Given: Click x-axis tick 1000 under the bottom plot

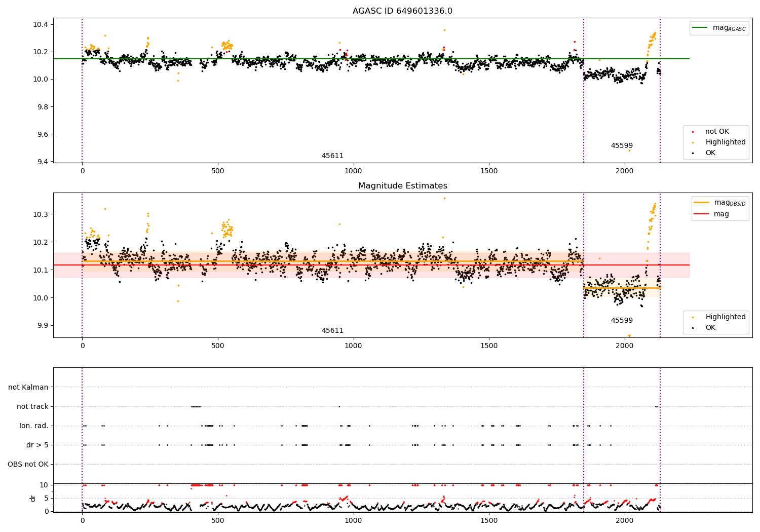Looking at the screenshot, I should 353,521.
